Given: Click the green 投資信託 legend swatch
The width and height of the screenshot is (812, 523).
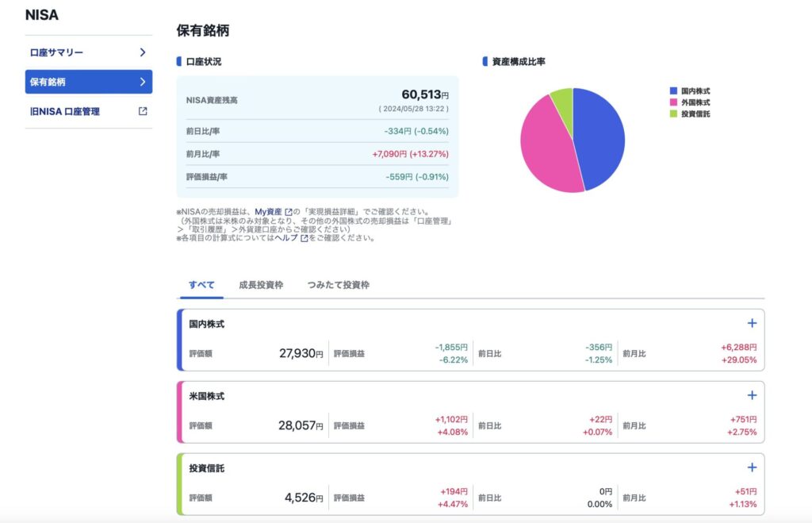Looking at the screenshot, I should pos(673,113).
